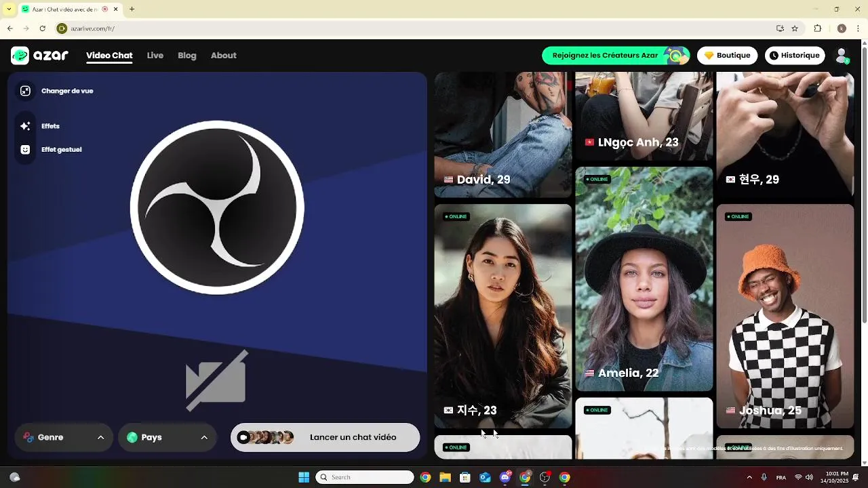Switch FRA keyboard language
868x488 pixels.
coord(781,477)
